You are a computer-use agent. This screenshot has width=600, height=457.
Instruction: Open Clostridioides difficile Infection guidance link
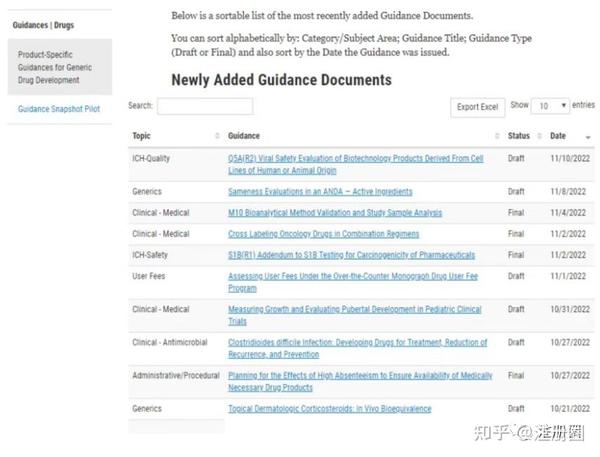click(x=357, y=348)
